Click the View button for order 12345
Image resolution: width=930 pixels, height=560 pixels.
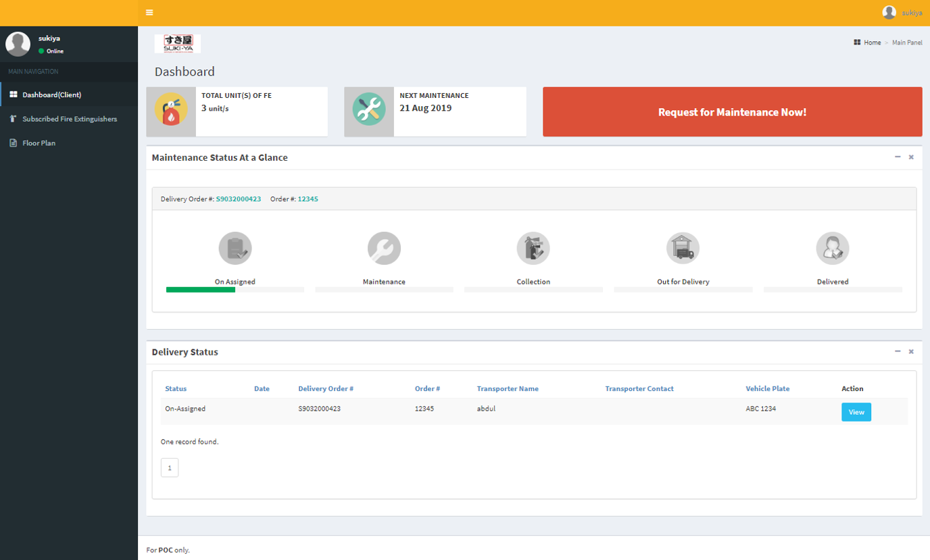pos(856,412)
